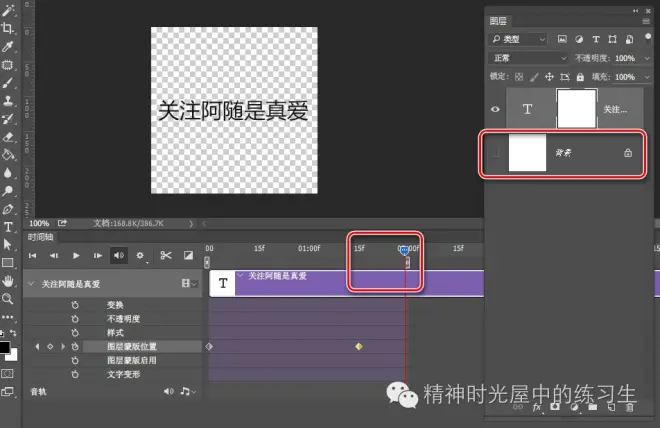Viewport: 660px width, 428px height.
Task: Split clip at playhead with scissors
Action: [166, 255]
